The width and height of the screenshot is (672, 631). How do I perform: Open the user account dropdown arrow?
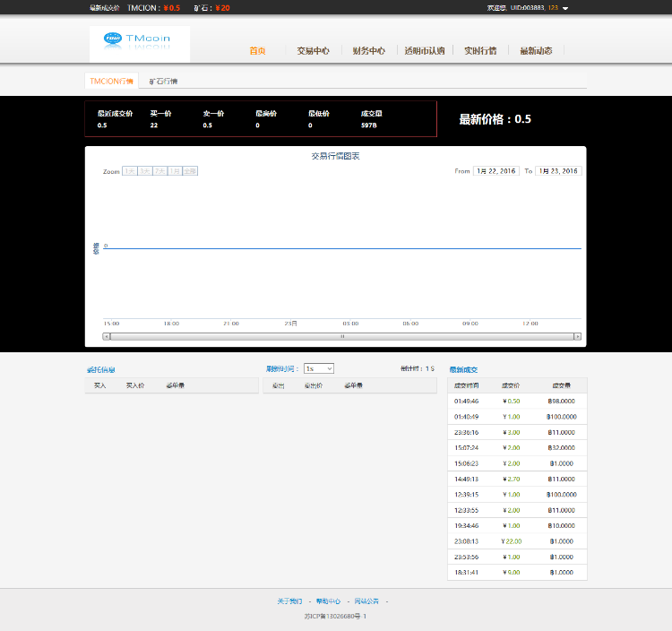[x=565, y=8]
